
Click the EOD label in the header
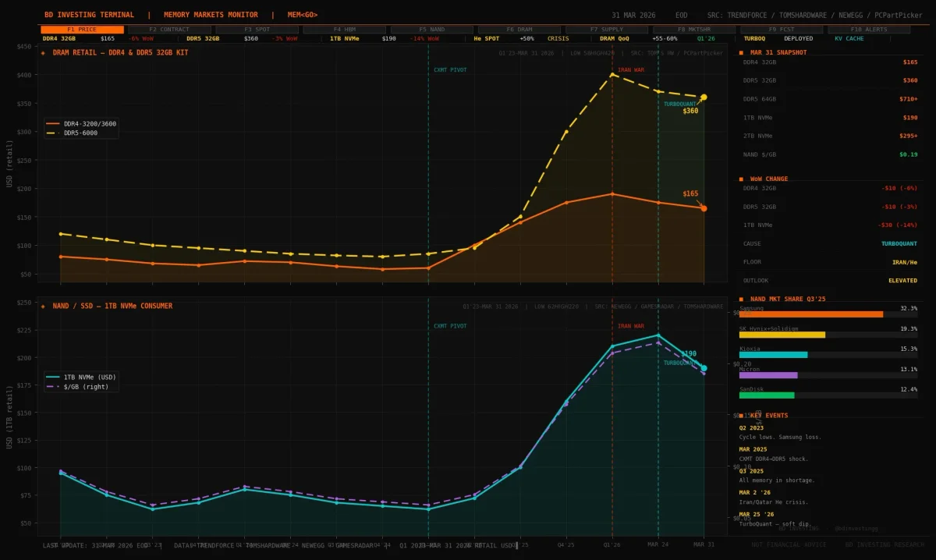682,15
